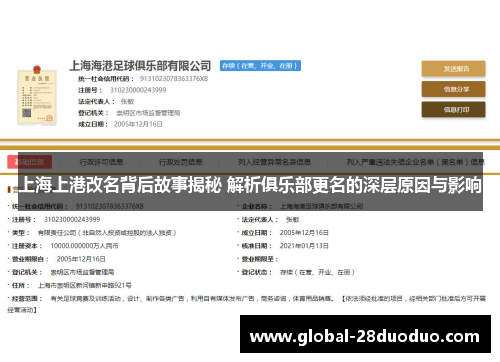Select the red 基础信息 tab
The width and height of the screenshot is (500, 362).
coord(29,162)
